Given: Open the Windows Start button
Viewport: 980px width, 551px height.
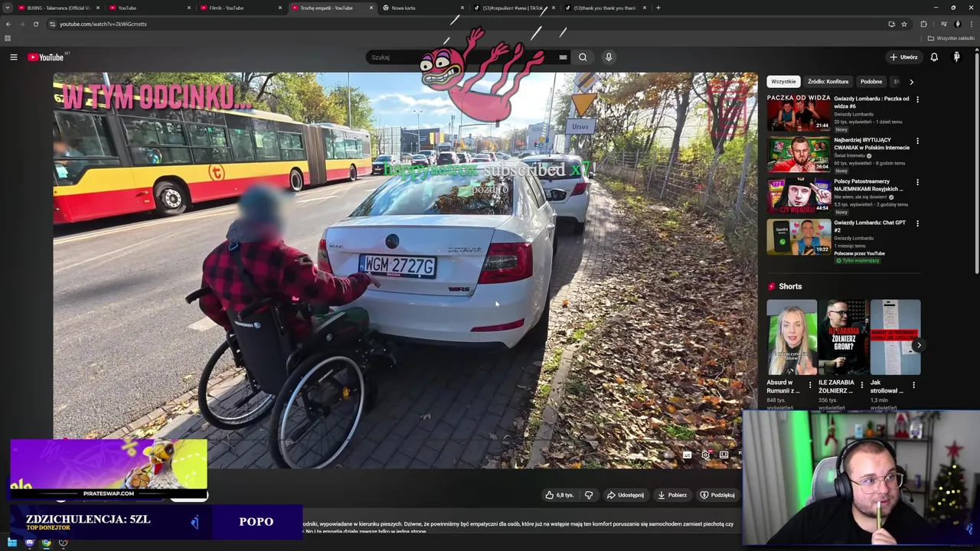Looking at the screenshot, I should (12, 543).
